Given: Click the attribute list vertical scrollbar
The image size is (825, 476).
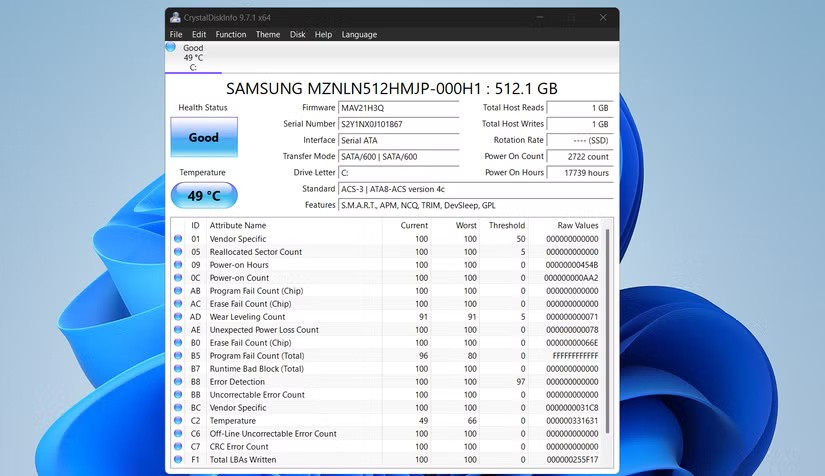Looking at the screenshot, I should pos(606,340).
